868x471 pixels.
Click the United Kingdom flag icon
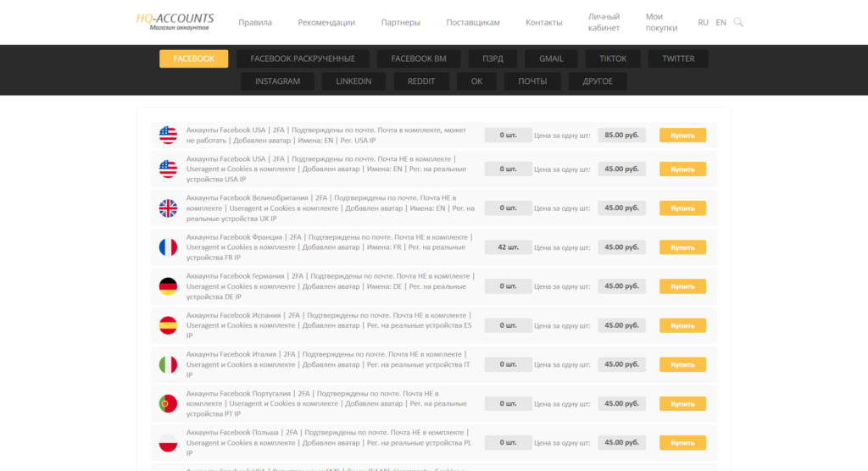pos(169,208)
